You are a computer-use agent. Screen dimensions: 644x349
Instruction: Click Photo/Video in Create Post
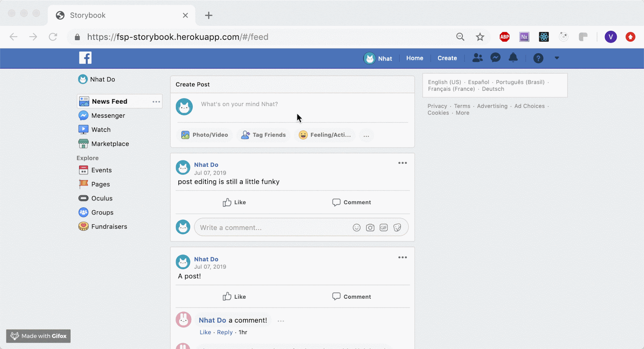point(204,135)
